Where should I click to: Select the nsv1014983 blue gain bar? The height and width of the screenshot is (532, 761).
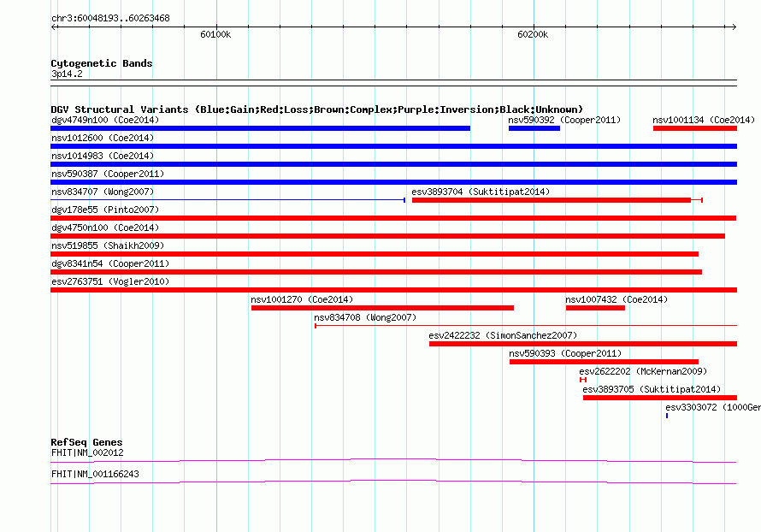pos(394,164)
